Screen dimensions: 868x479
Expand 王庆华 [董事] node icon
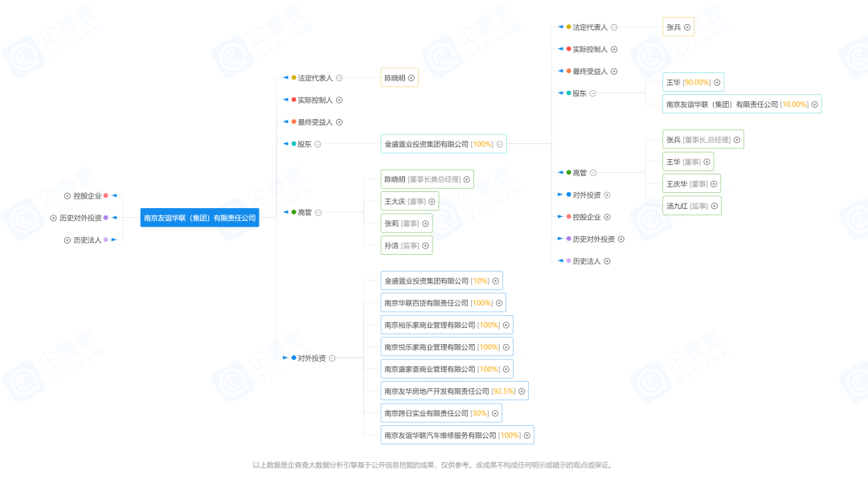714,184
